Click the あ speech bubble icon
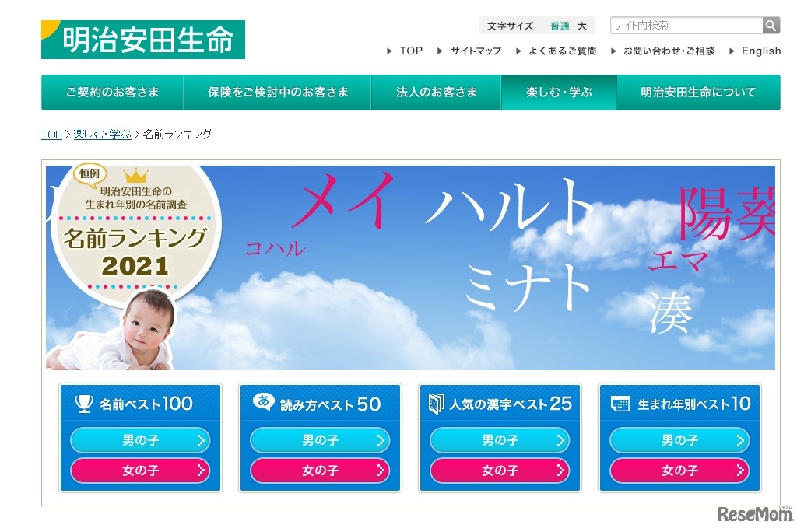Screen dimensions: 804x532 pyautogui.click(x=263, y=402)
